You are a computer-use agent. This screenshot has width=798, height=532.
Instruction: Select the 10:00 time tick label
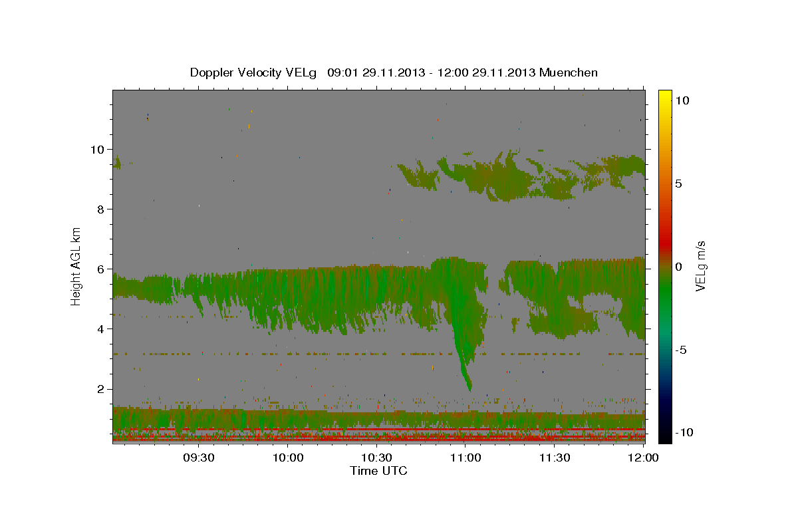pyautogui.click(x=288, y=458)
